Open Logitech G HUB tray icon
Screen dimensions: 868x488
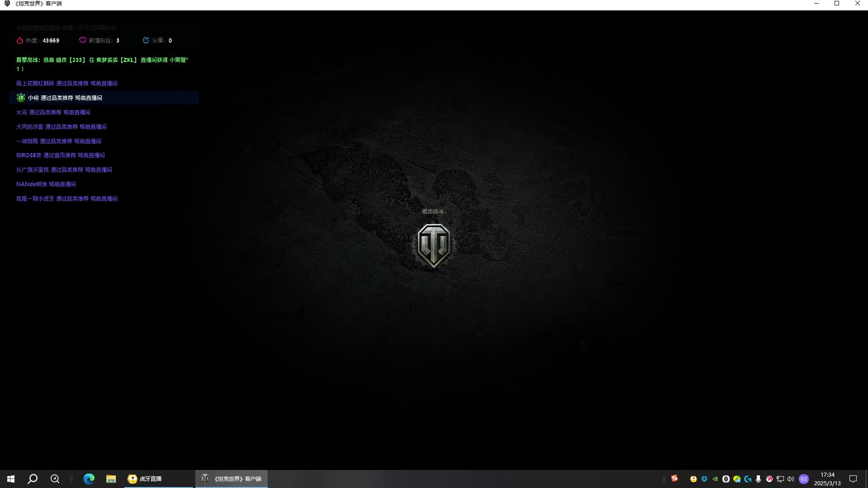click(x=748, y=479)
